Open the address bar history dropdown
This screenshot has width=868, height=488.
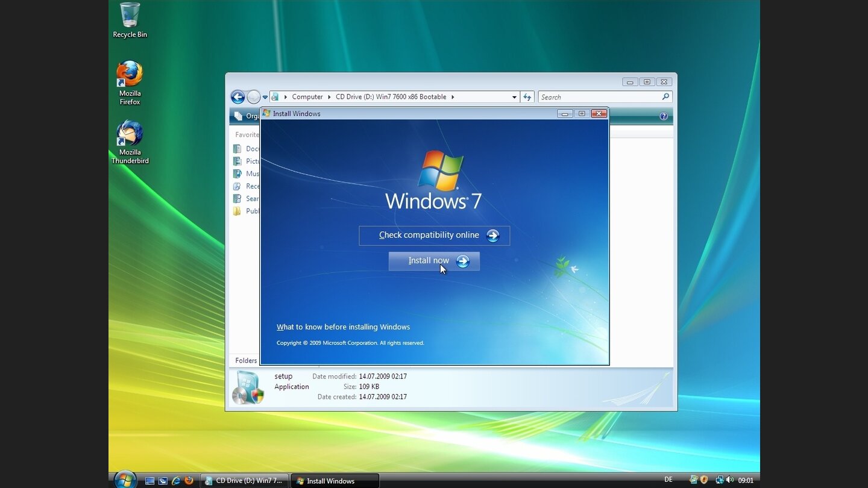(514, 97)
